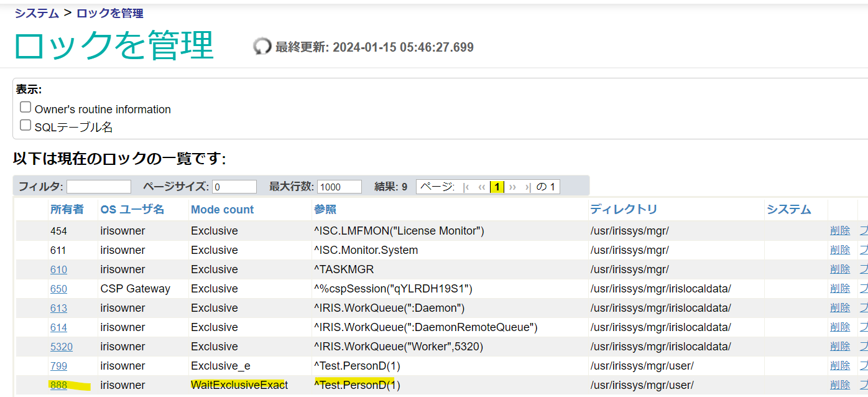Click next page pagination arrows
The image size is (868, 397).
click(x=513, y=187)
